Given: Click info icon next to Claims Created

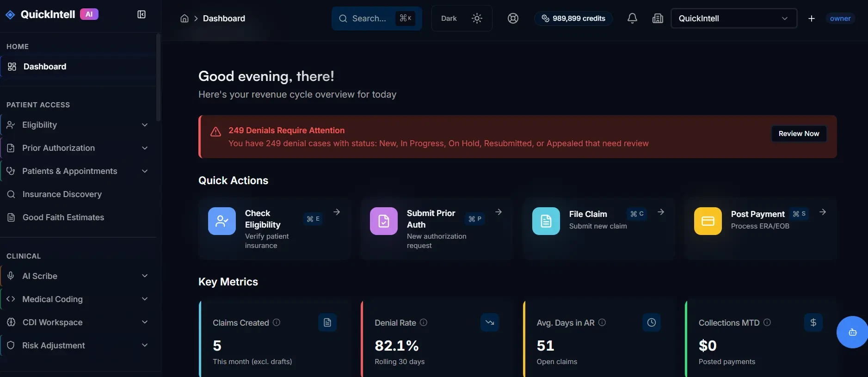Looking at the screenshot, I should click(x=277, y=322).
